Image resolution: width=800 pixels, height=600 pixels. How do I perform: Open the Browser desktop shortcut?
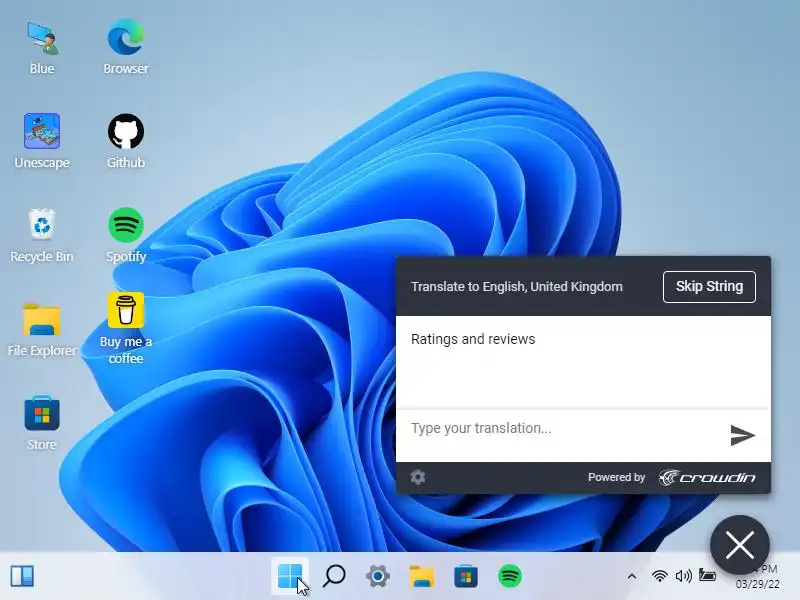[x=126, y=47]
